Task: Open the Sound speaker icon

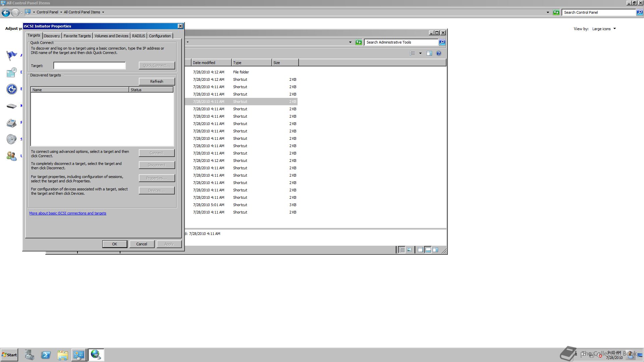Action: point(11,139)
